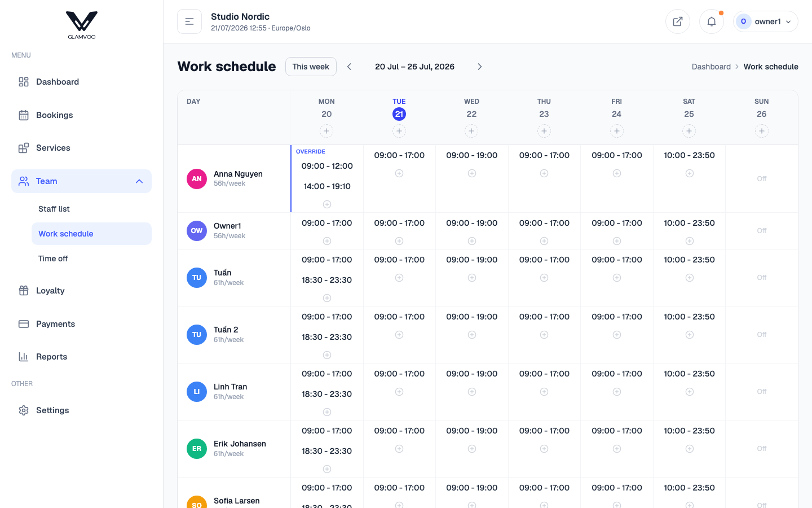
Task: Add shift for Anna Nguyen on Monday
Action: 327,204
